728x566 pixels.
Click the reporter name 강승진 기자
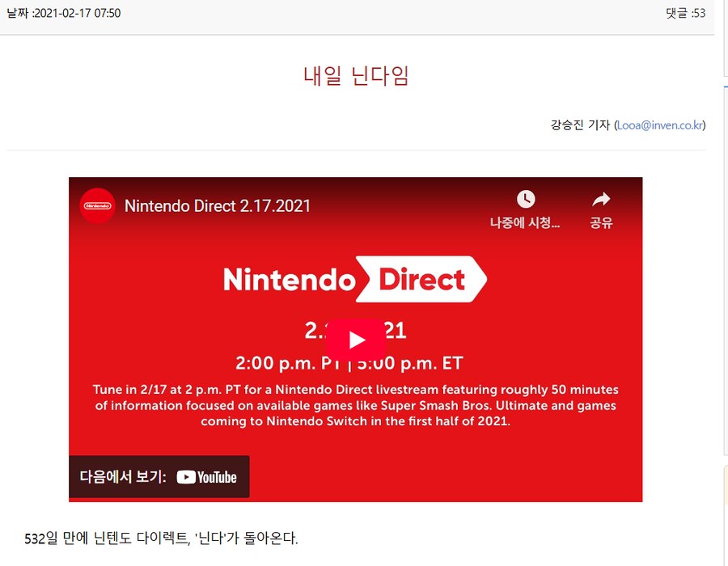pos(580,125)
